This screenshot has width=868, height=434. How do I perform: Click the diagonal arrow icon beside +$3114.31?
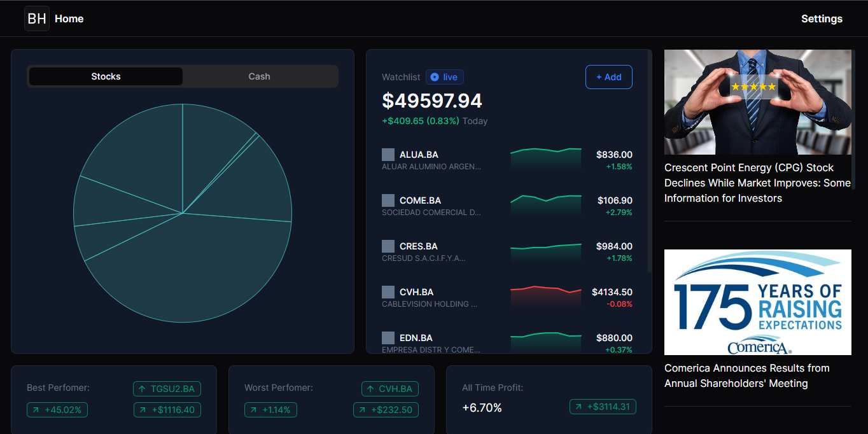pyautogui.click(x=578, y=407)
